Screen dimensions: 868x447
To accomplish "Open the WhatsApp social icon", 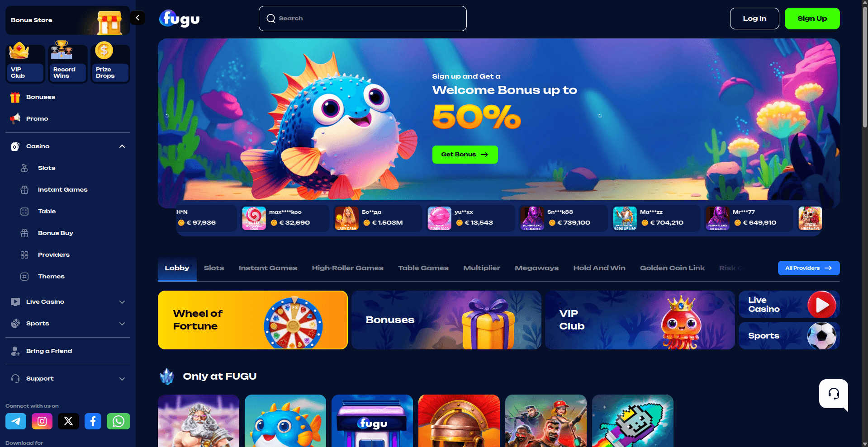I will tap(119, 421).
